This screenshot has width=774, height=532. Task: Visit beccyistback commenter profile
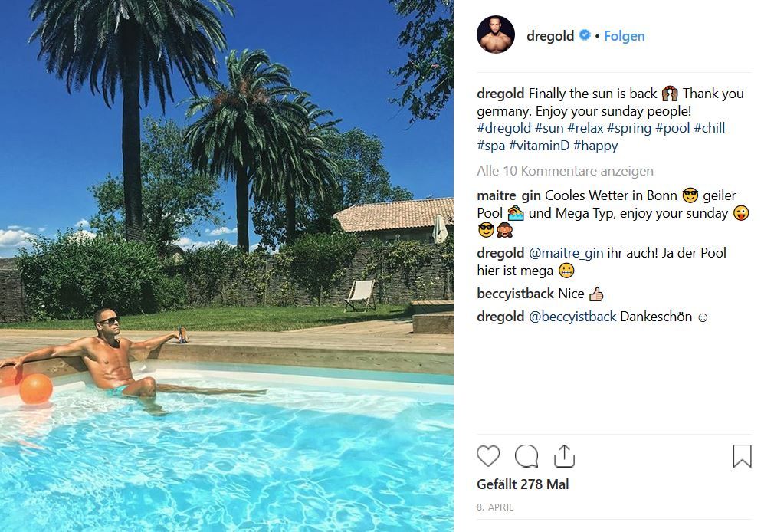(x=515, y=294)
